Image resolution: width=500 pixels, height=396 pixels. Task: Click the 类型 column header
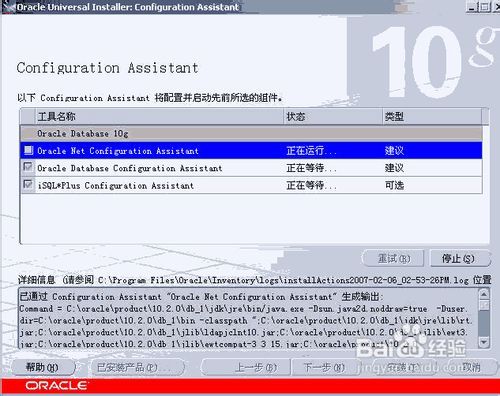coord(432,117)
